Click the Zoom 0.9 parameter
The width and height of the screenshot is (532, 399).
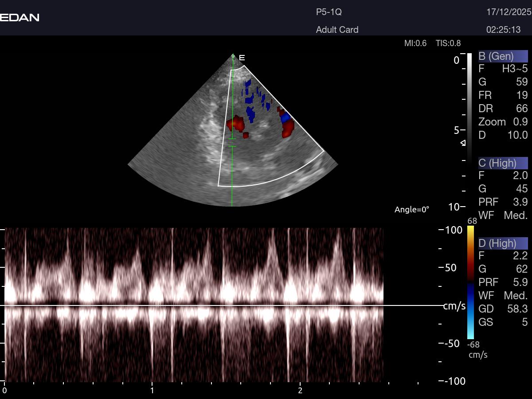pyautogui.click(x=503, y=122)
